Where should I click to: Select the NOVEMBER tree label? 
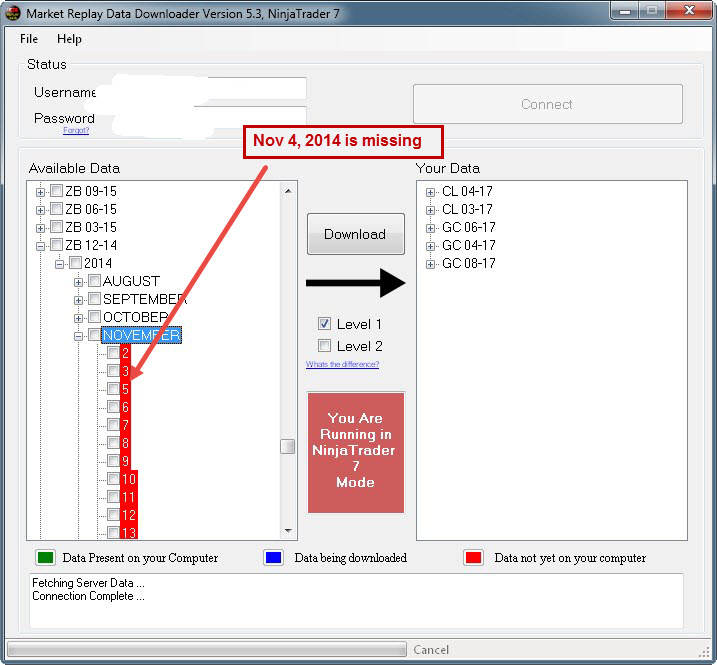pyautogui.click(x=141, y=335)
